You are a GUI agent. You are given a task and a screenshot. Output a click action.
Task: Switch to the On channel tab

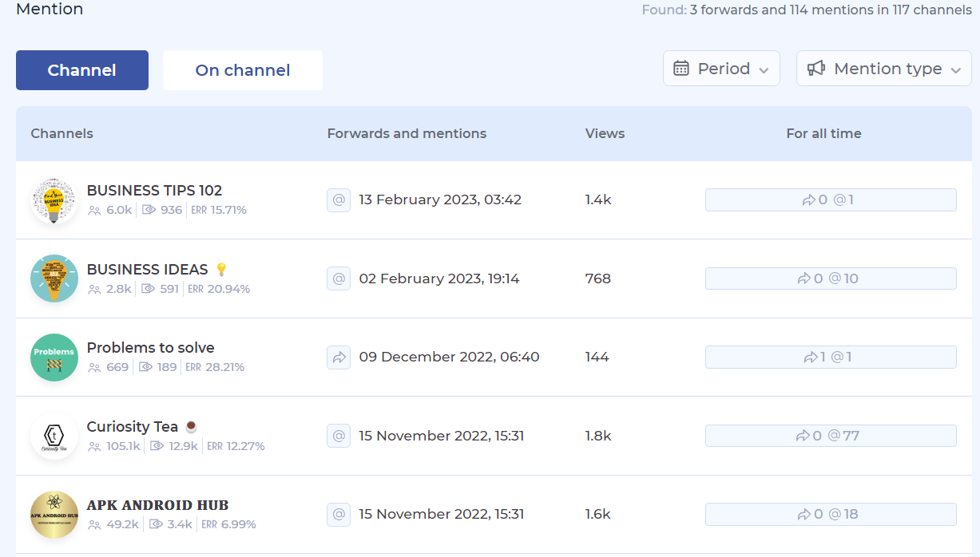(243, 70)
